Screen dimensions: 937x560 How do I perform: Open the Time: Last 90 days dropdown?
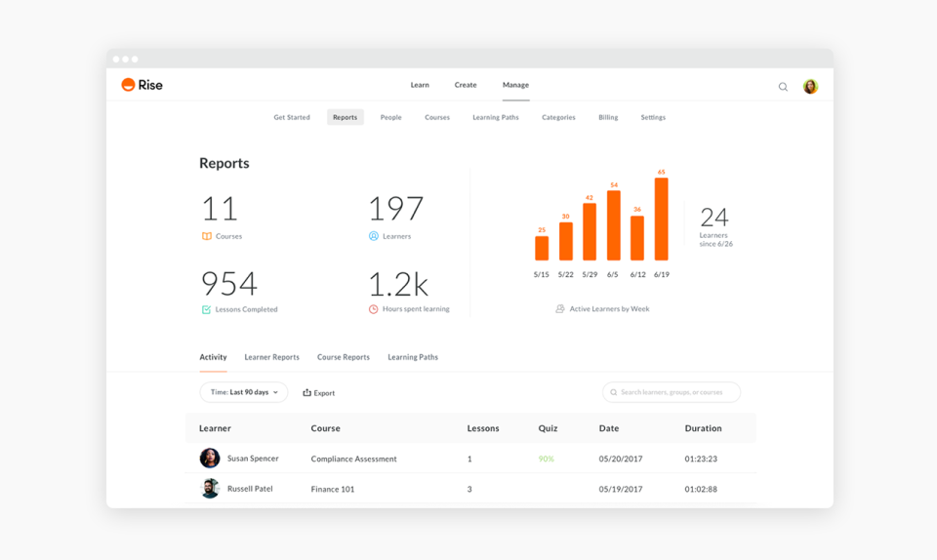[x=244, y=392]
